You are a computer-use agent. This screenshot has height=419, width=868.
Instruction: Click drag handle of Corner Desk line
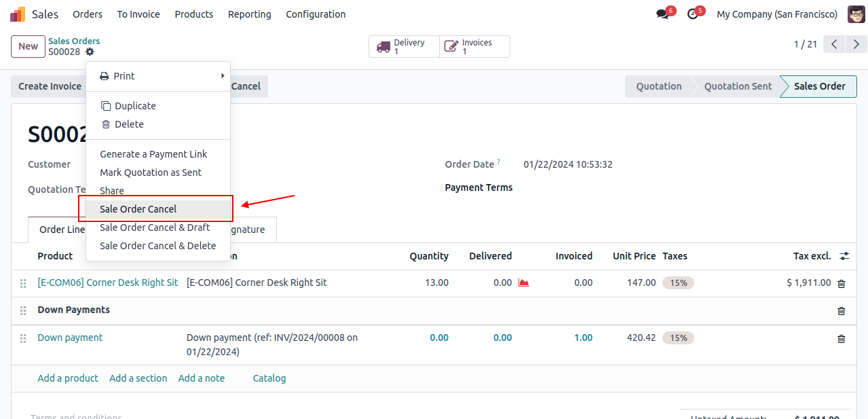[x=23, y=283]
